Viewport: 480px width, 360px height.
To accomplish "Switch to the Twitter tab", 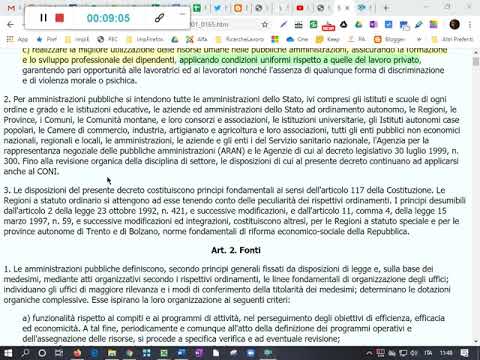I will coord(217,8).
